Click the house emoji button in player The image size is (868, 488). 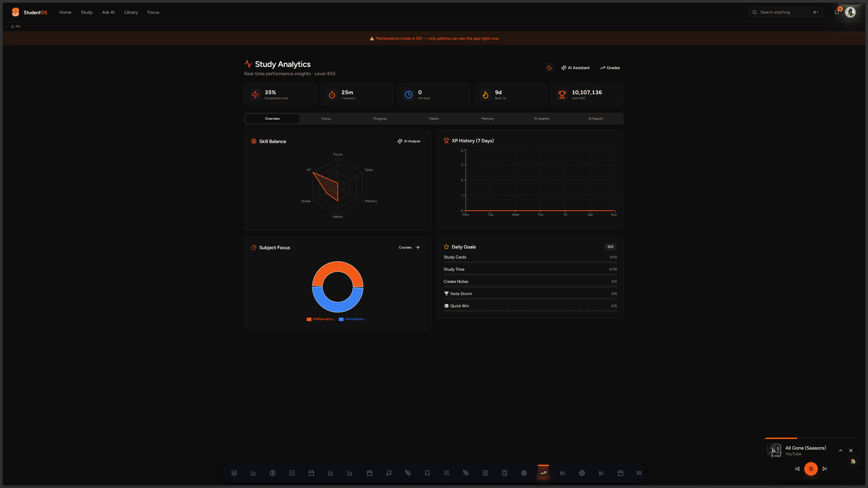(x=853, y=461)
